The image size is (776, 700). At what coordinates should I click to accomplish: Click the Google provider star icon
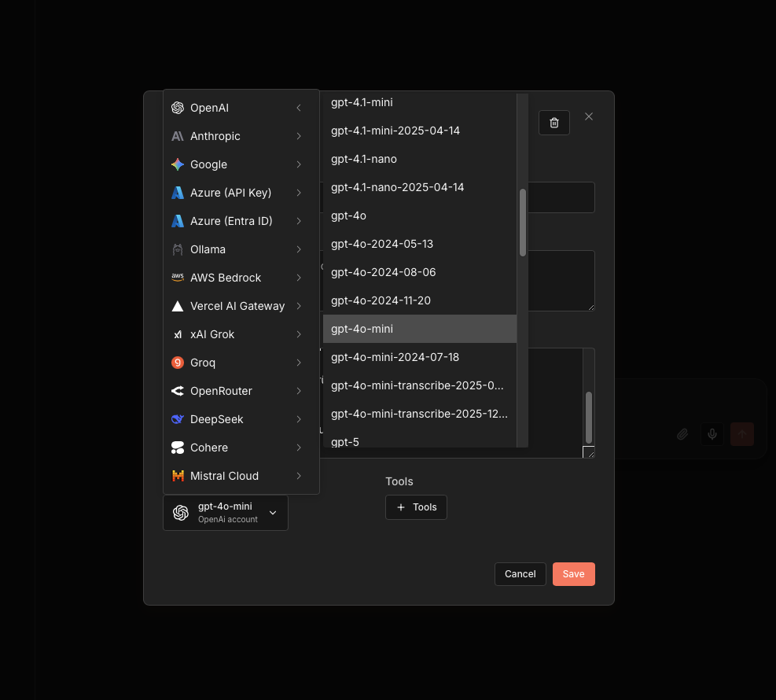pyautogui.click(x=178, y=164)
